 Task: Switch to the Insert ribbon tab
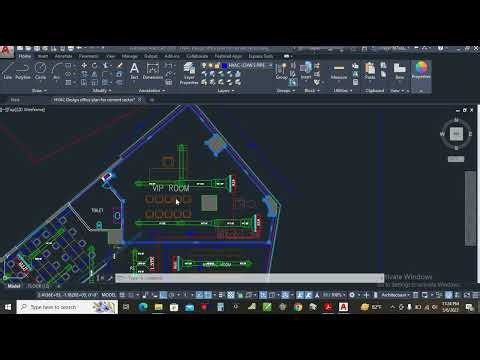coord(43,56)
